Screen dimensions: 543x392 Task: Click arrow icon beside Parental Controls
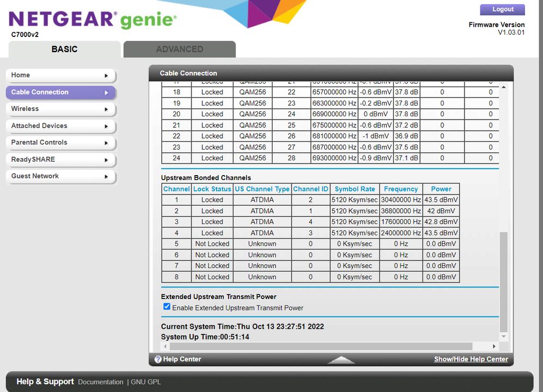[106, 143]
